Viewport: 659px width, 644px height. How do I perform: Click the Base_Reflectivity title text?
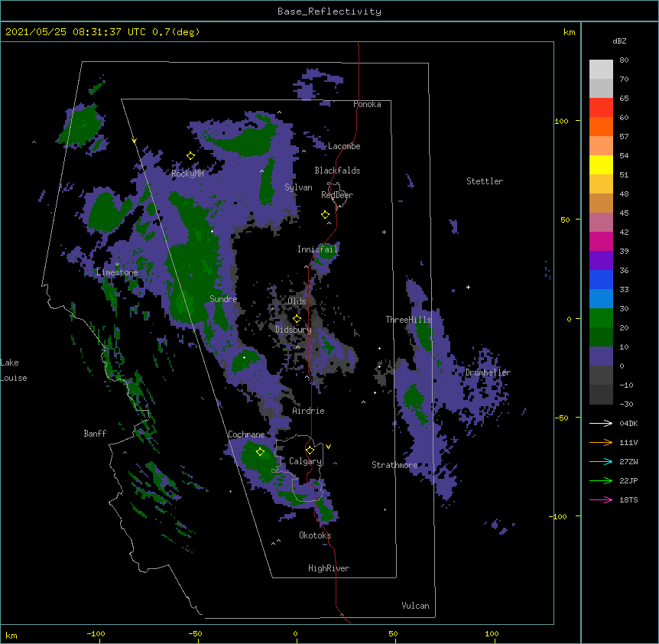[x=329, y=11]
